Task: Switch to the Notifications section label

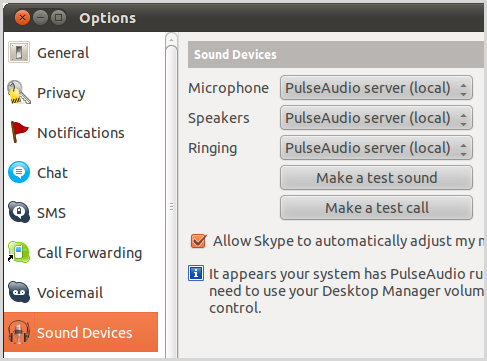Action: pyautogui.click(x=81, y=133)
